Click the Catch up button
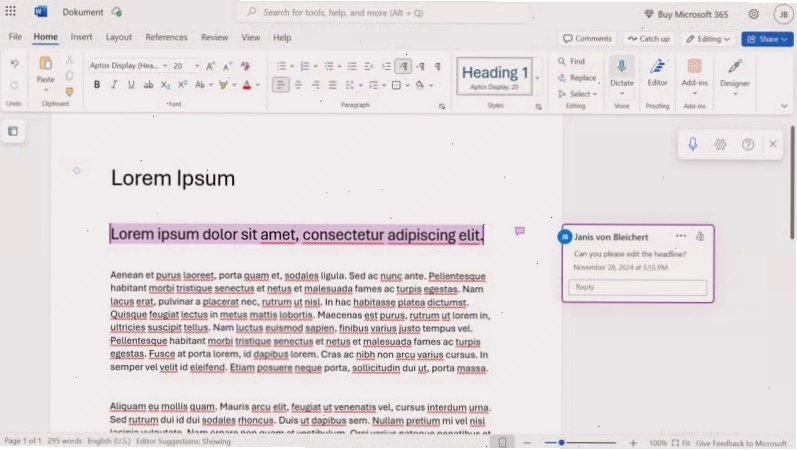The height and width of the screenshot is (450, 797). click(x=649, y=39)
